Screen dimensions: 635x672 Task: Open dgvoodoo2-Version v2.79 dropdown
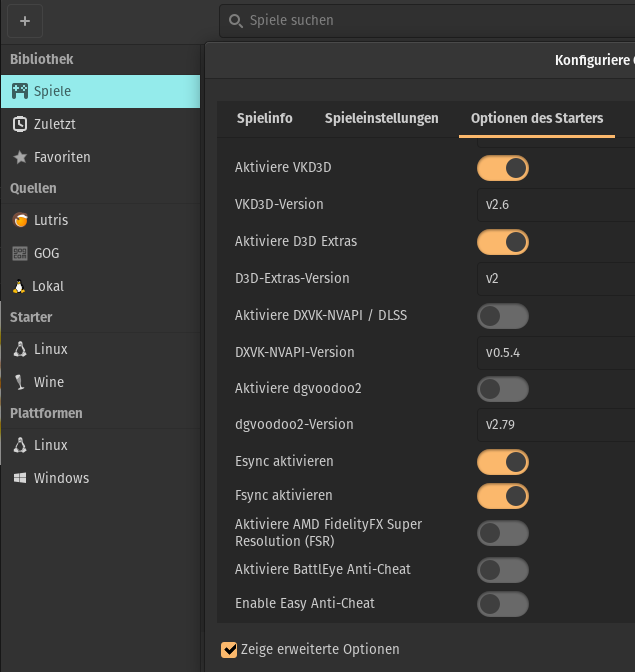point(555,424)
